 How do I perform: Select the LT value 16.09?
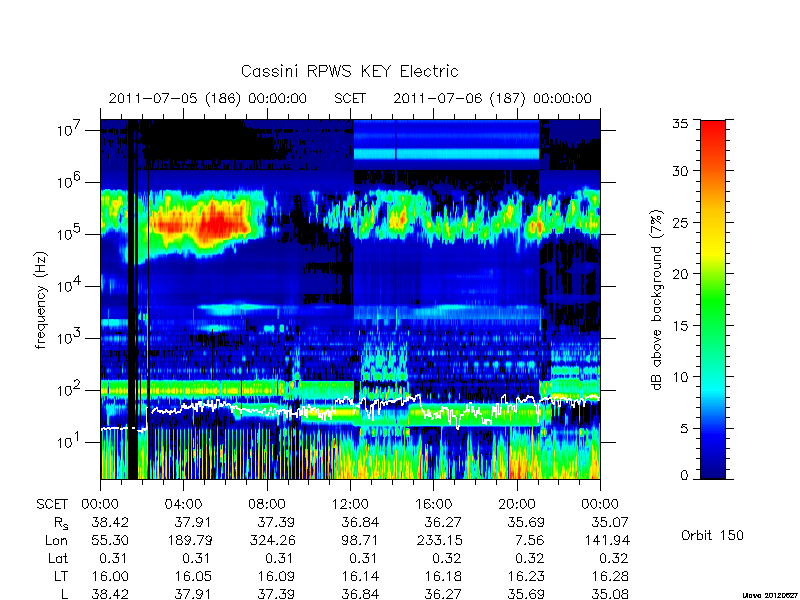(277, 576)
